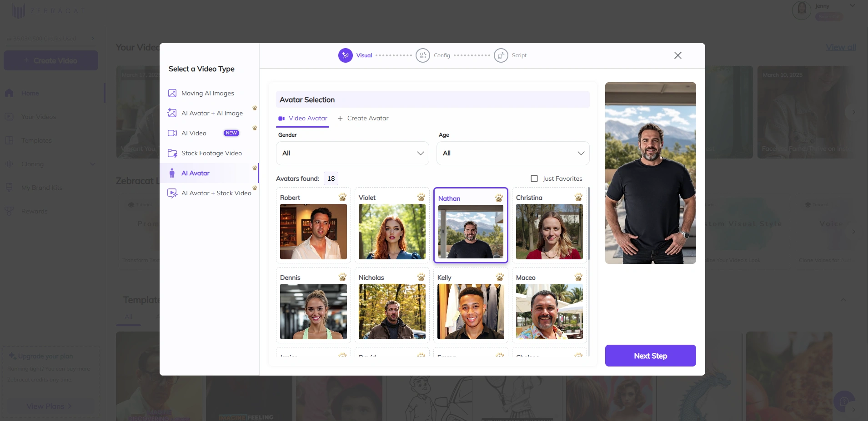Click the Avatars found count field
Viewport: 868px width, 421px height.
331,178
